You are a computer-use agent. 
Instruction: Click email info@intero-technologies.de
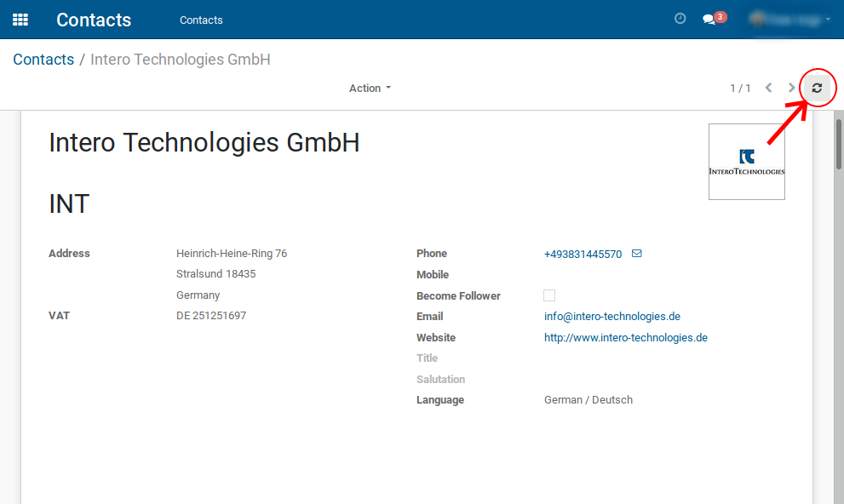[x=612, y=317]
